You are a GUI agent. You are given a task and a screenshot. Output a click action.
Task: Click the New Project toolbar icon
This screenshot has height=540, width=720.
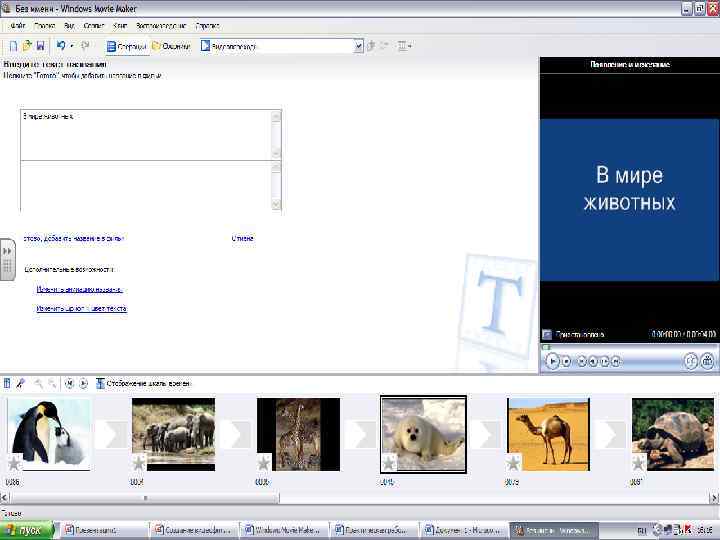(13, 45)
